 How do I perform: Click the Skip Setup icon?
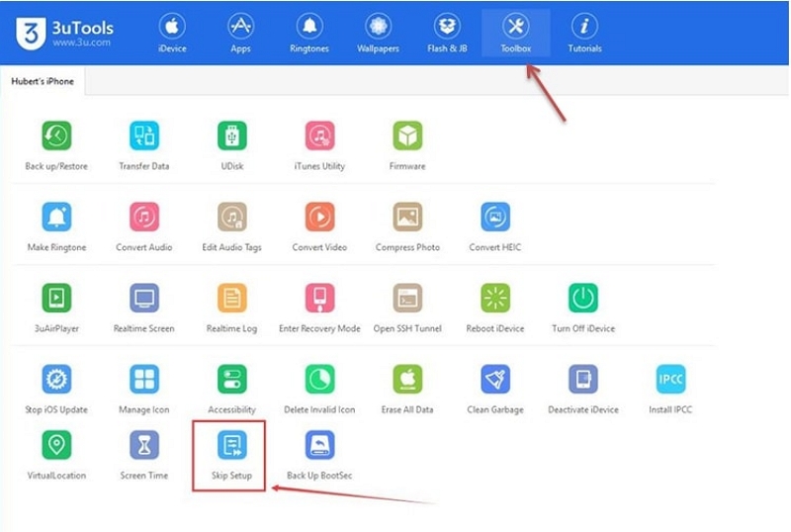pos(232,446)
